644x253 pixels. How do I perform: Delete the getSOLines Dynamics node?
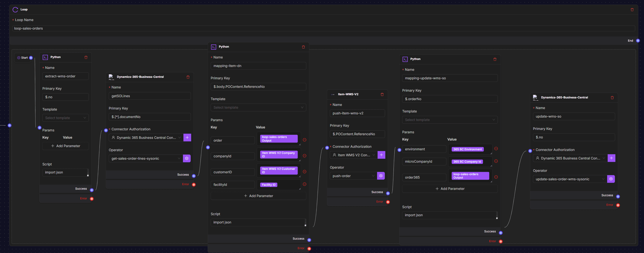tap(188, 77)
